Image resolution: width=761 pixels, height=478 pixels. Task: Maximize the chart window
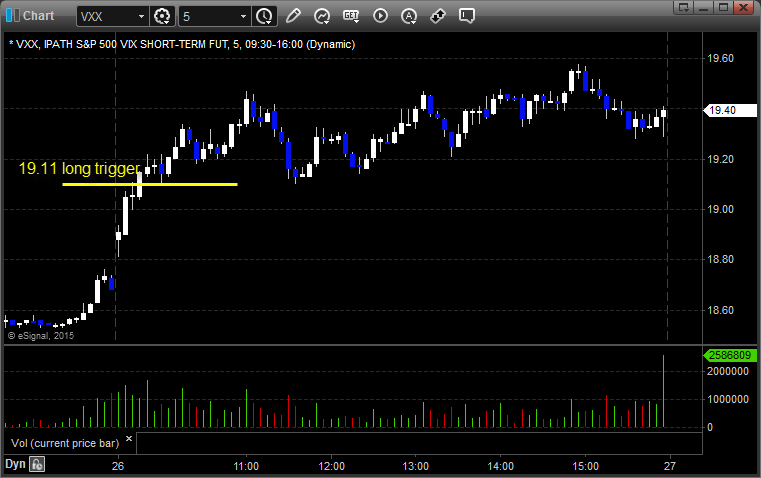point(723,7)
